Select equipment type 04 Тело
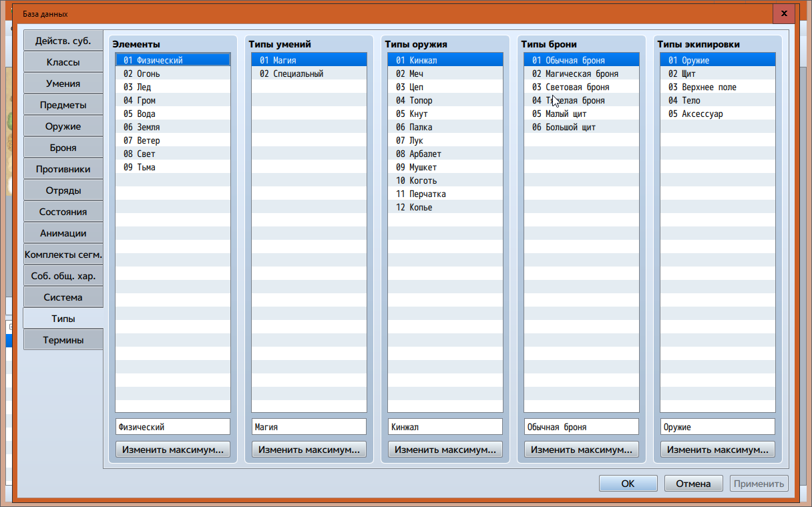The width and height of the screenshot is (812, 507). (x=718, y=100)
